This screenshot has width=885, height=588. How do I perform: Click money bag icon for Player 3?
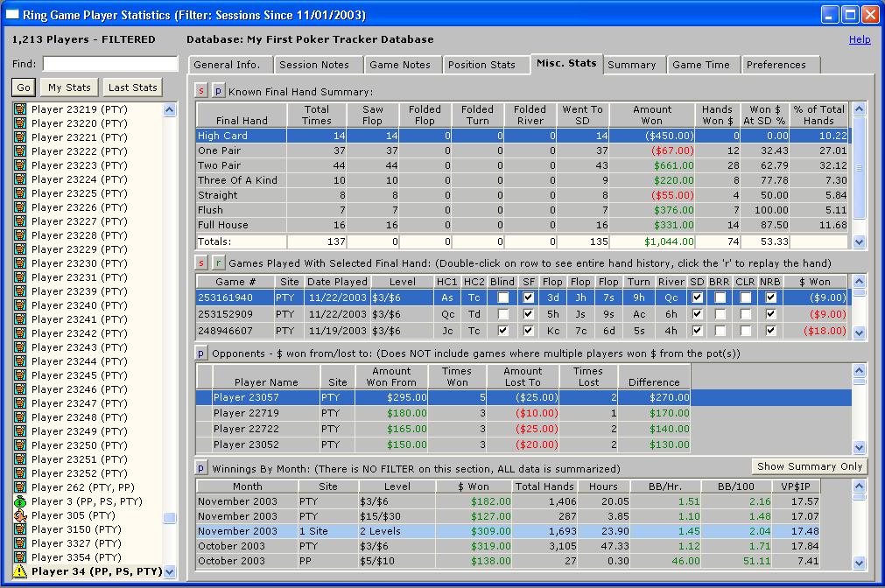pos(19,501)
